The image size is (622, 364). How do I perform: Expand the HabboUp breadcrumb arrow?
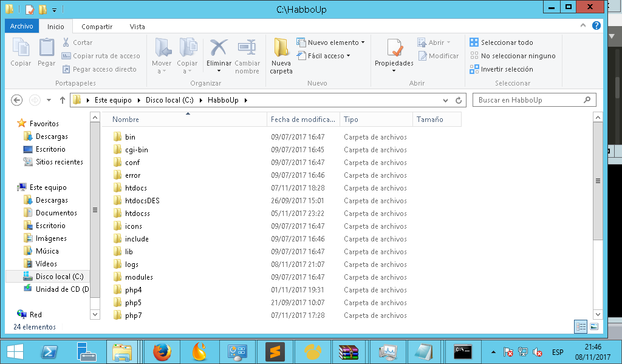click(x=246, y=100)
